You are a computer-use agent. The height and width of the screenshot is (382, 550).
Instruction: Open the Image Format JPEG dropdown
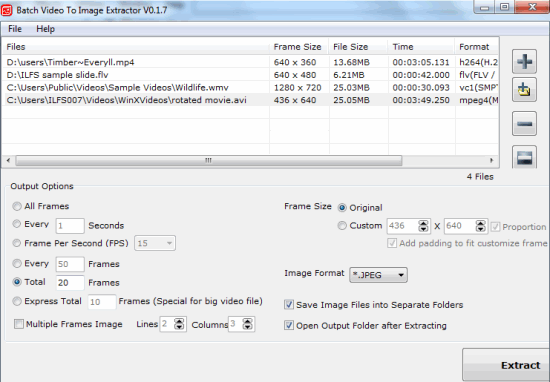pyautogui.click(x=378, y=275)
